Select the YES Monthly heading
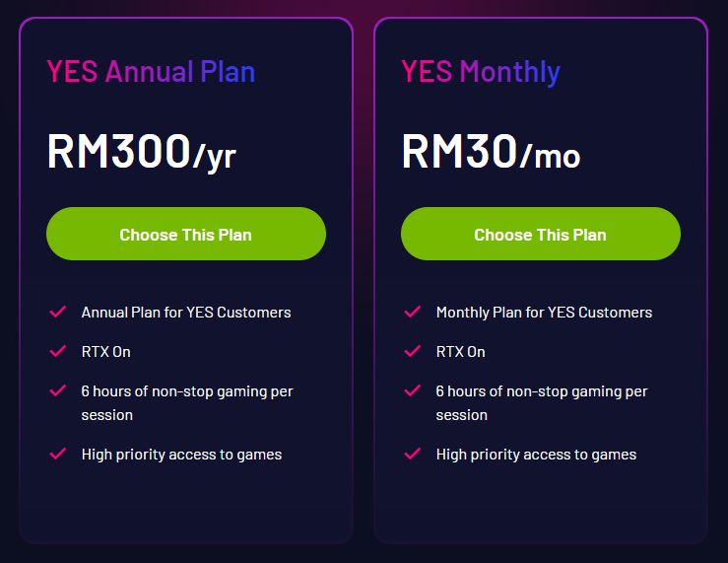This screenshot has width=728, height=563. (x=481, y=72)
